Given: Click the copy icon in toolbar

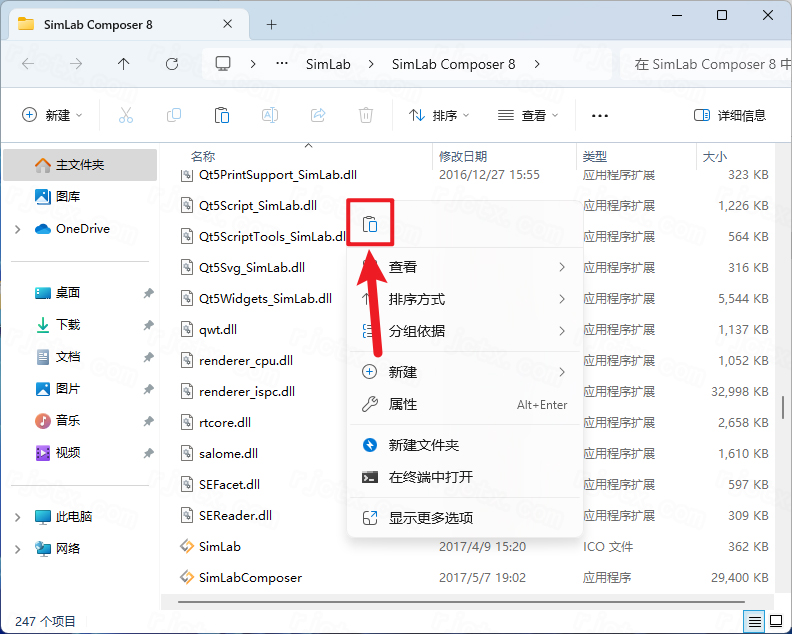Looking at the screenshot, I should tap(174, 116).
